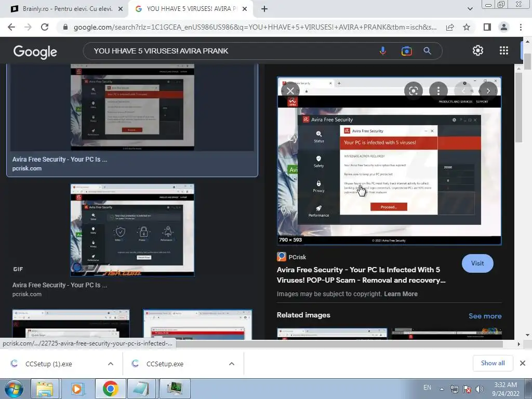The image size is (532, 399).
Task: Select the Avira GIF thumbnail
Action: 132,230
